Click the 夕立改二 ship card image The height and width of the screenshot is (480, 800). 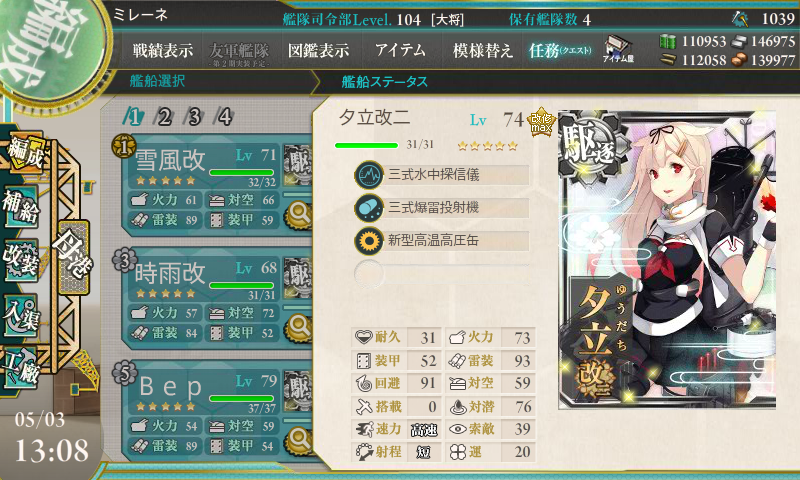(x=667, y=260)
